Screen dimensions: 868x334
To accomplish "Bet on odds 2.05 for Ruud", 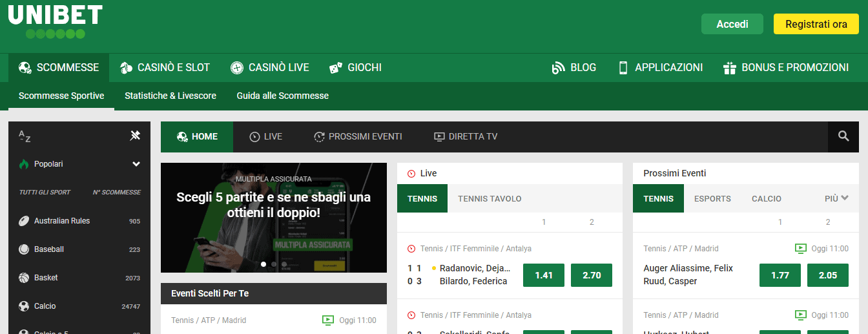I will coord(828,275).
